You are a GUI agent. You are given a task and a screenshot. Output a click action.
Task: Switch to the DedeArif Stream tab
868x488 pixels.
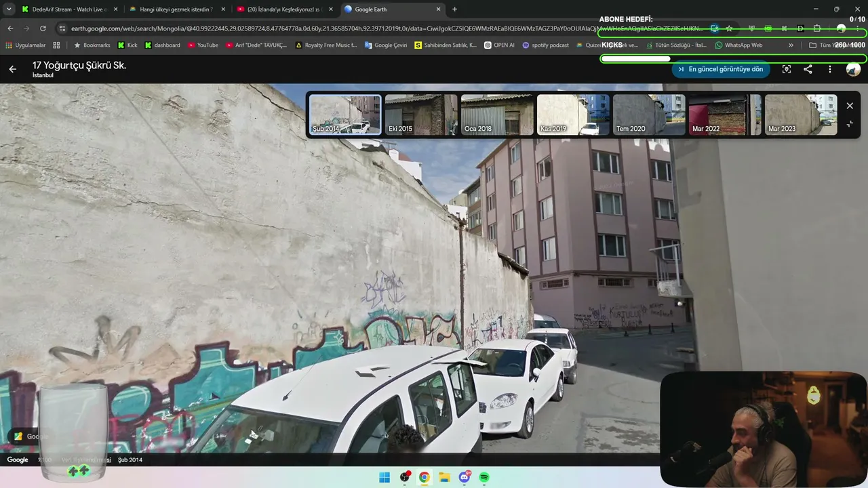pos(69,9)
